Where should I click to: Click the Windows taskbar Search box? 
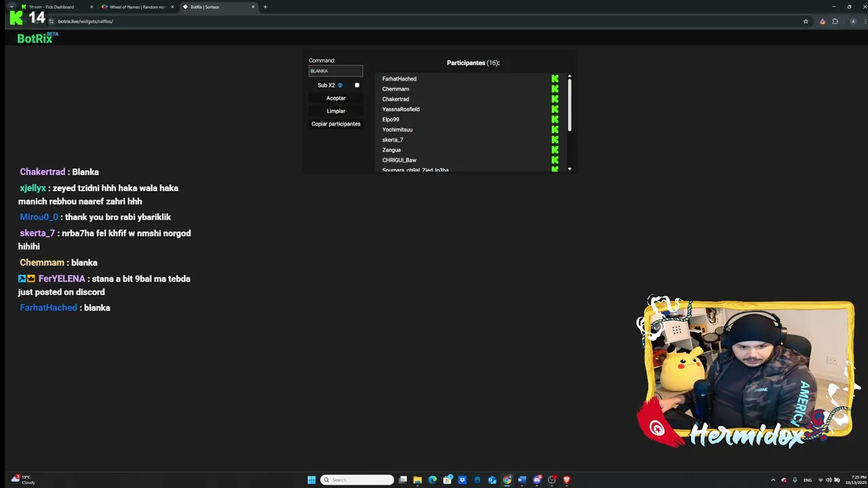point(357,480)
